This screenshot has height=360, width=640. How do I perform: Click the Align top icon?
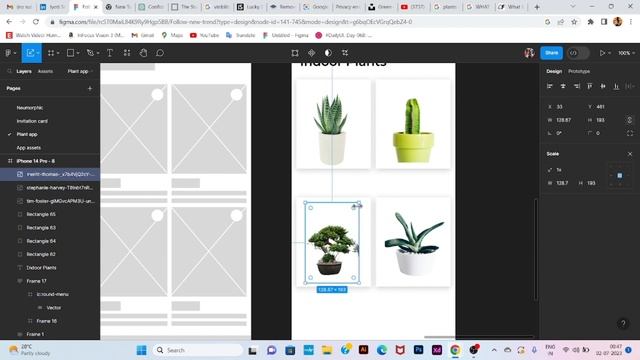pos(590,86)
